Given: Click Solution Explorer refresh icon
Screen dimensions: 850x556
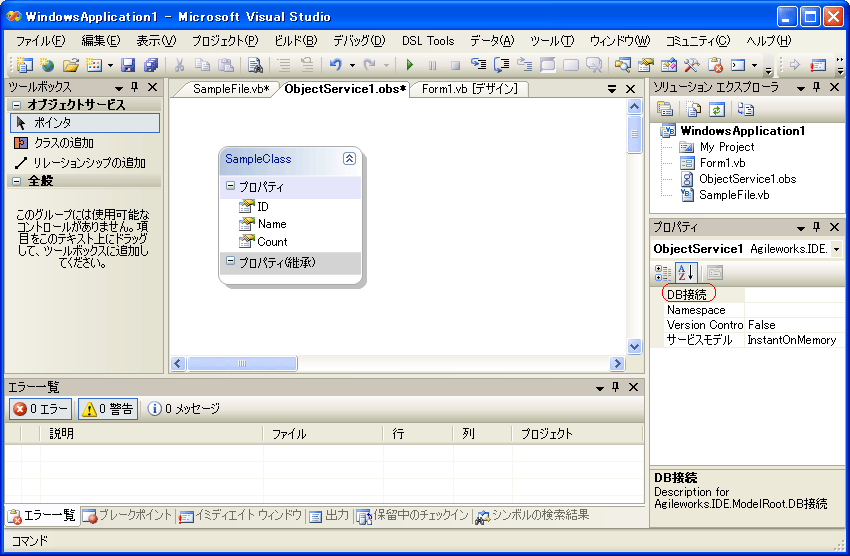Looking at the screenshot, I should (717, 109).
